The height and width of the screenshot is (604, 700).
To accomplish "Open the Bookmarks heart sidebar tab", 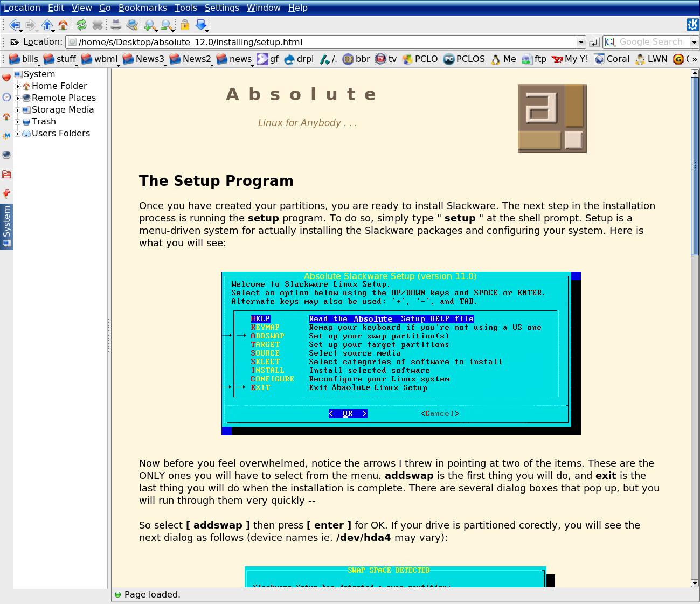I will (6, 78).
